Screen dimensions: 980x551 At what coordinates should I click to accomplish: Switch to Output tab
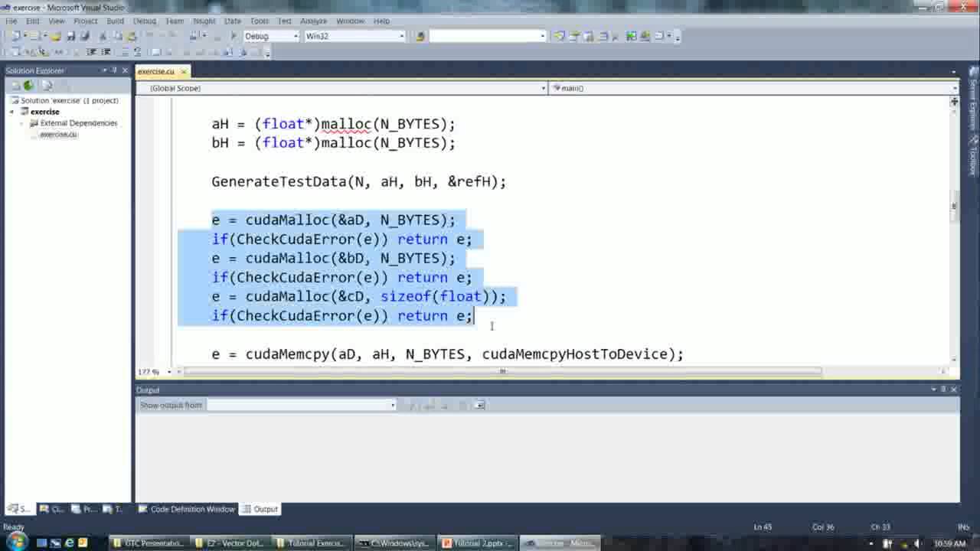[x=260, y=509]
